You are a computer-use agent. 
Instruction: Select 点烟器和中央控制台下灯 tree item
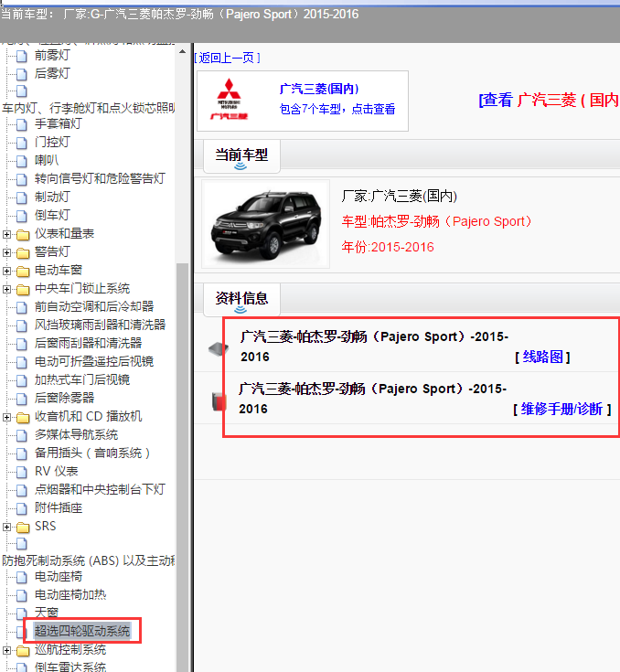pyautogui.click(x=100, y=490)
